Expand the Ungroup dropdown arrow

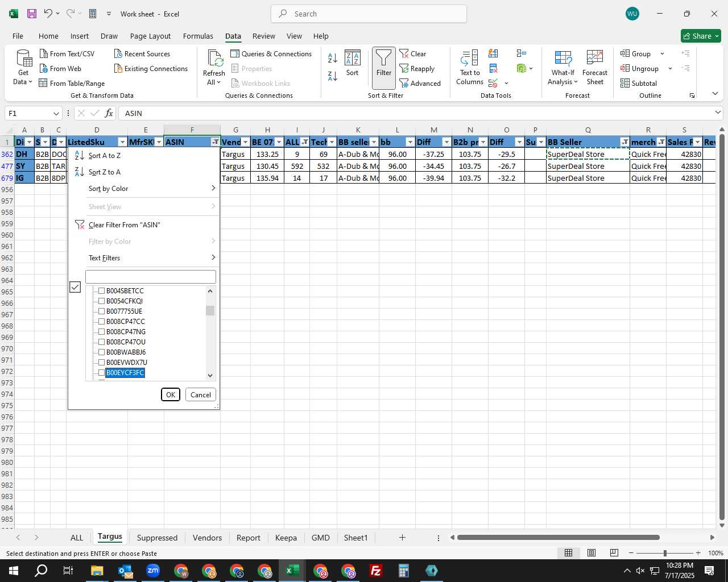coord(670,68)
